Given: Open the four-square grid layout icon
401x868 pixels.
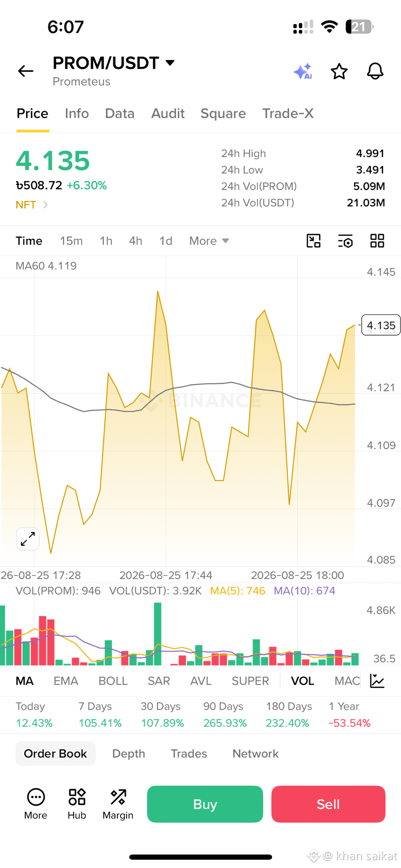Looking at the screenshot, I should pos(377,241).
